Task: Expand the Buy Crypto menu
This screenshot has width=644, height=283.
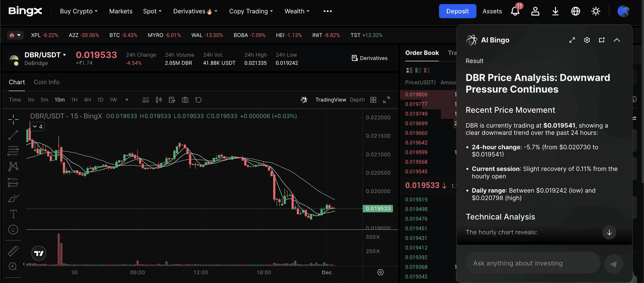Action: click(78, 11)
